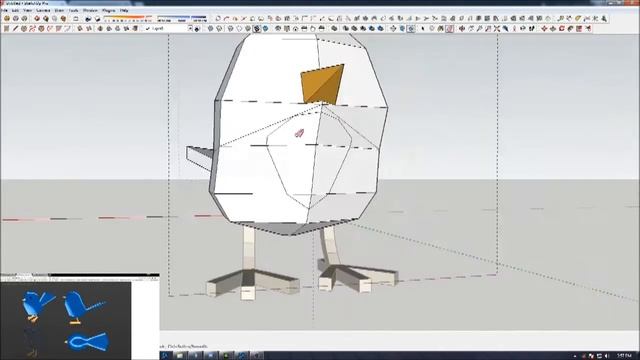Open the Tools menu
Image resolution: width=640 pixels, height=360 pixels.
point(73,10)
